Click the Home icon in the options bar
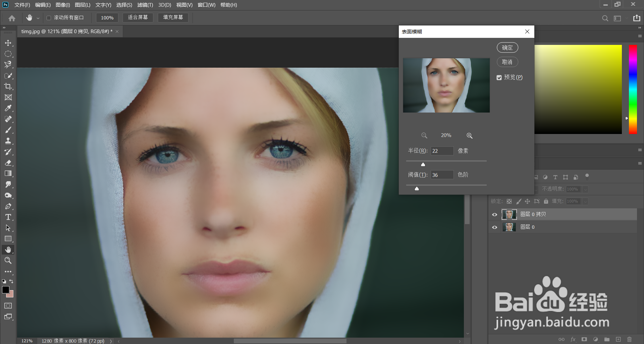The height and width of the screenshot is (344, 644). [12, 18]
